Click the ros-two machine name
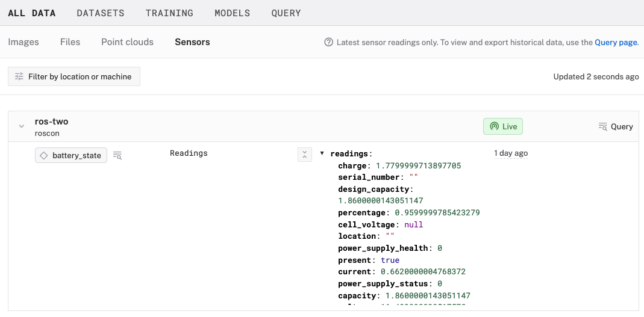The height and width of the screenshot is (317, 644). tap(51, 122)
